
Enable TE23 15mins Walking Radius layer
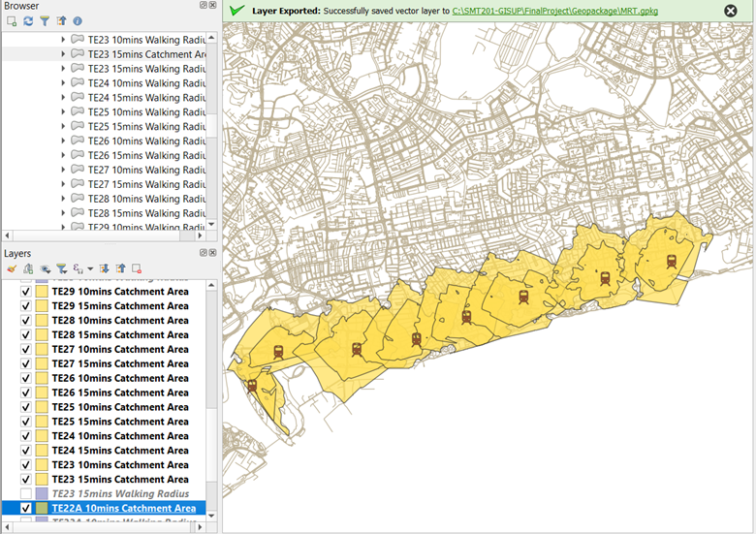[x=26, y=494]
